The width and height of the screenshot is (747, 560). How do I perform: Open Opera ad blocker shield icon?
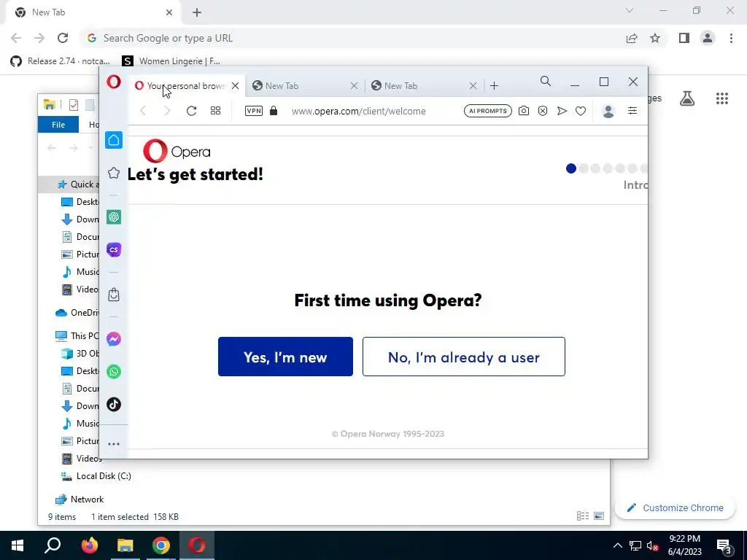tap(543, 111)
